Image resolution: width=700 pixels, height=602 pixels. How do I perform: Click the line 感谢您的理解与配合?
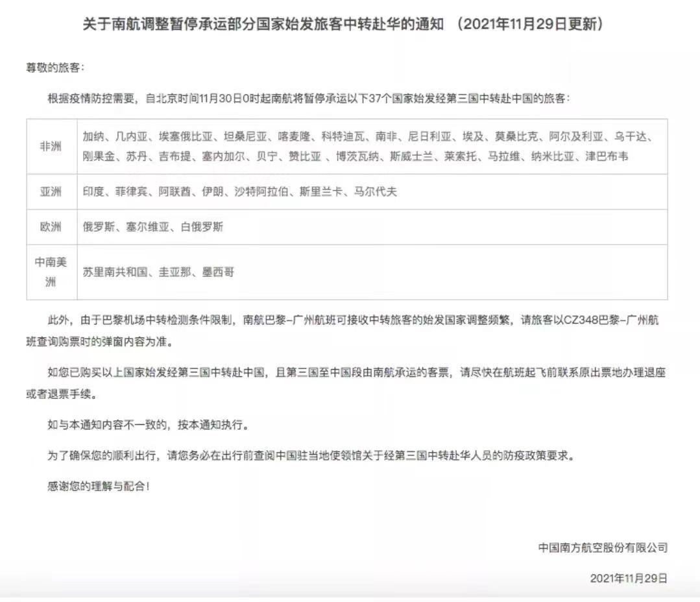(x=99, y=486)
